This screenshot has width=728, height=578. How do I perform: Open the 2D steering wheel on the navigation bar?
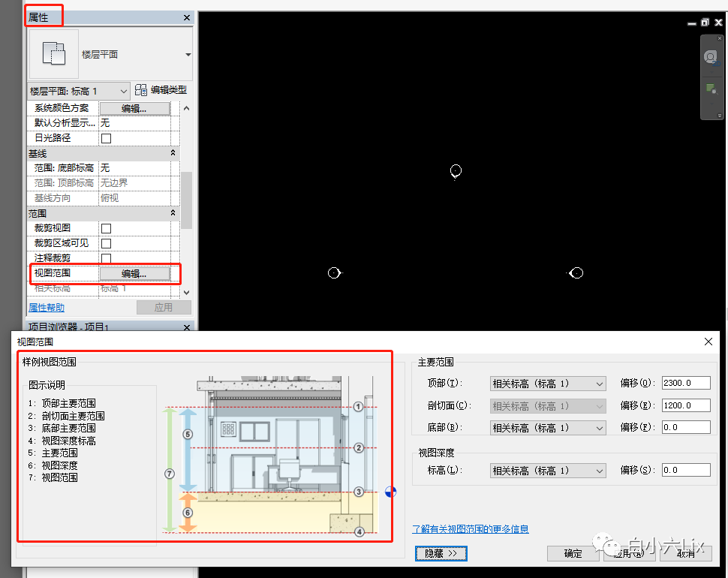(711, 58)
